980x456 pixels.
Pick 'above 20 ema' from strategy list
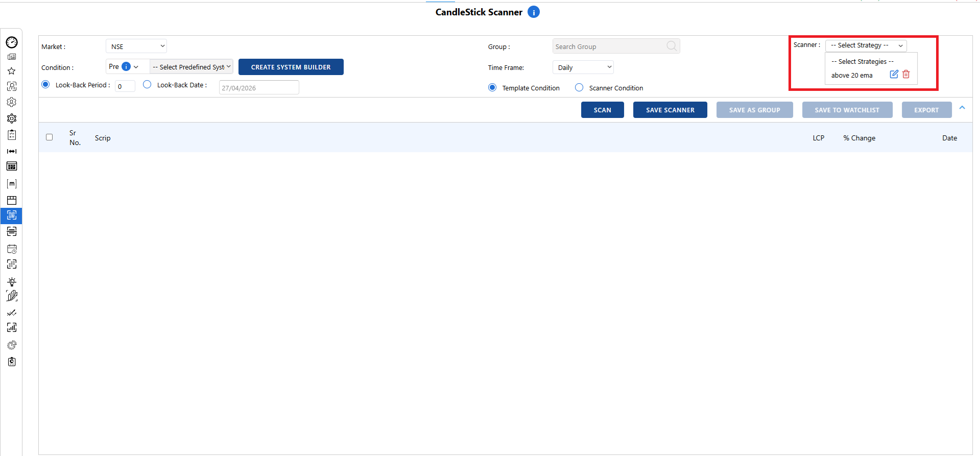852,76
